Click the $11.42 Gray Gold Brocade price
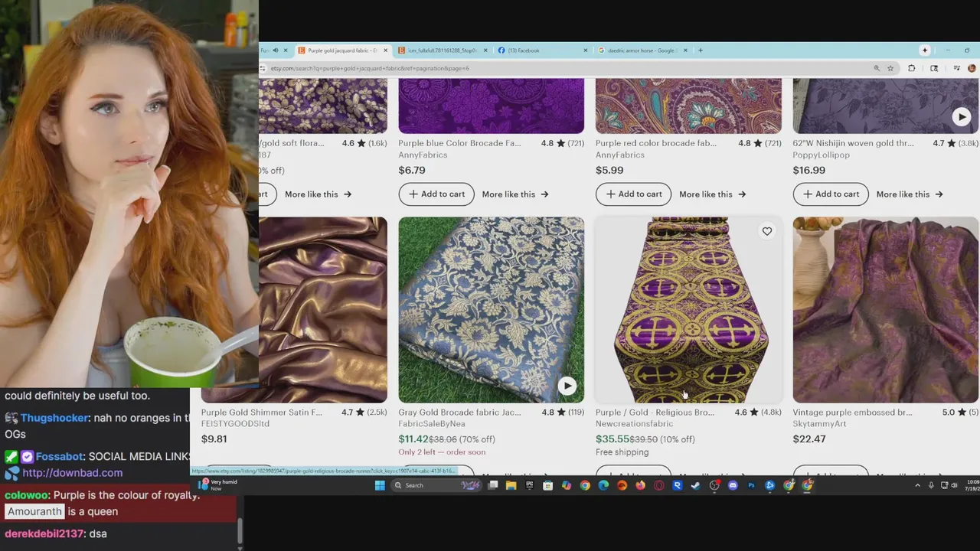Viewport: 980px width, 551px height. (413, 439)
